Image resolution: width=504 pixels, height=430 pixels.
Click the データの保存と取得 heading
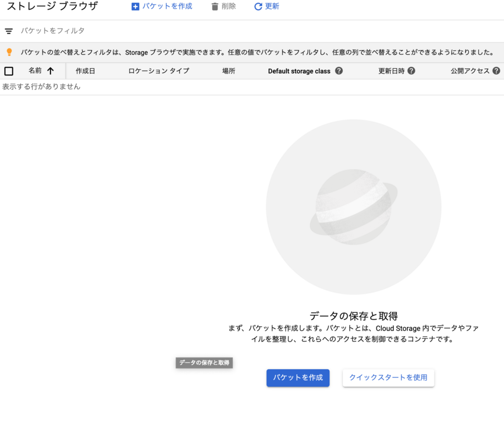click(x=354, y=316)
